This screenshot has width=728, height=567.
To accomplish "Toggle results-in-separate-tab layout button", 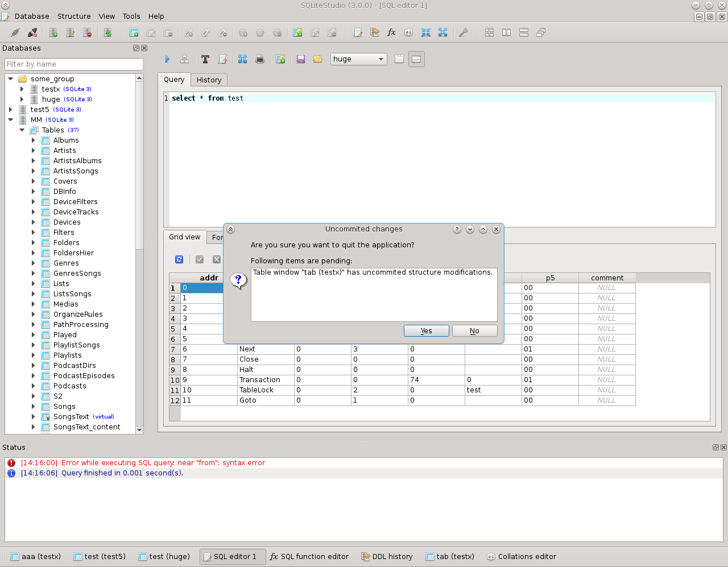I will pyautogui.click(x=399, y=59).
